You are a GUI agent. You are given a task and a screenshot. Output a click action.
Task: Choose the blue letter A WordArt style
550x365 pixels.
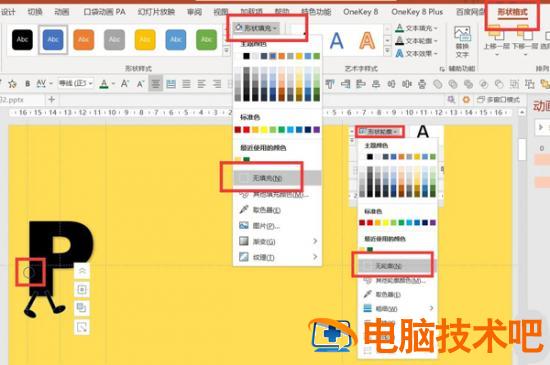[x=336, y=41]
